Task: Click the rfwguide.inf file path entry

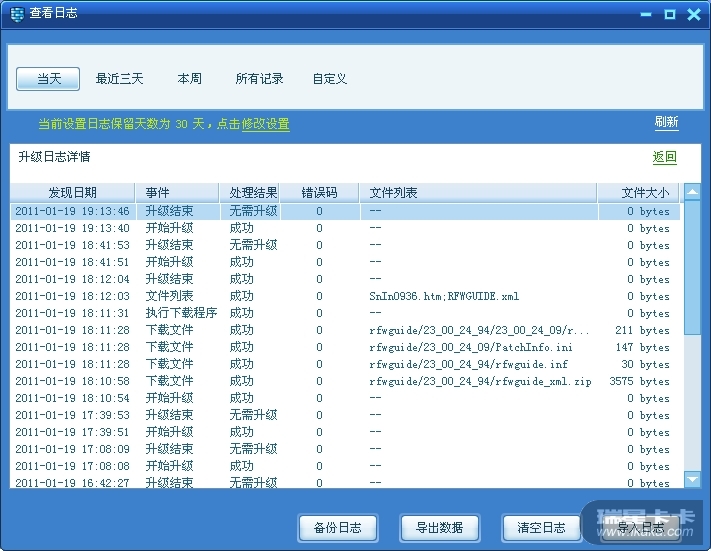Action: point(468,364)
